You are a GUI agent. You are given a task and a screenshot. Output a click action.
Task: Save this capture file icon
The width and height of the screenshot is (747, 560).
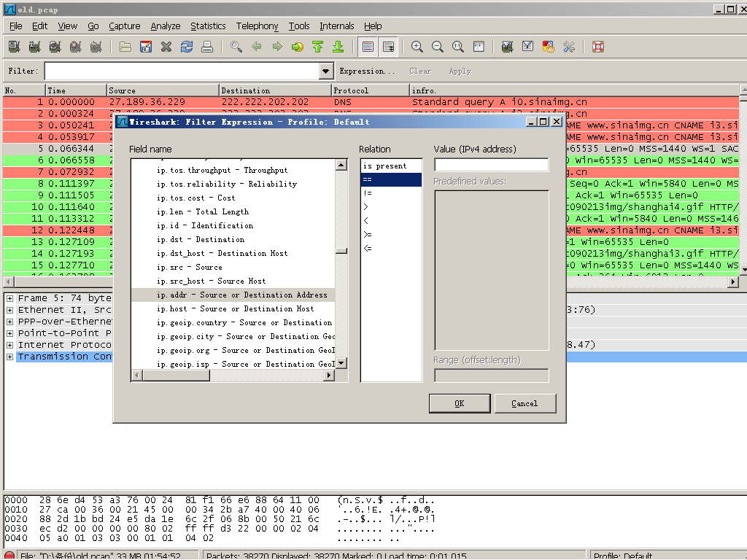[146, 47]
